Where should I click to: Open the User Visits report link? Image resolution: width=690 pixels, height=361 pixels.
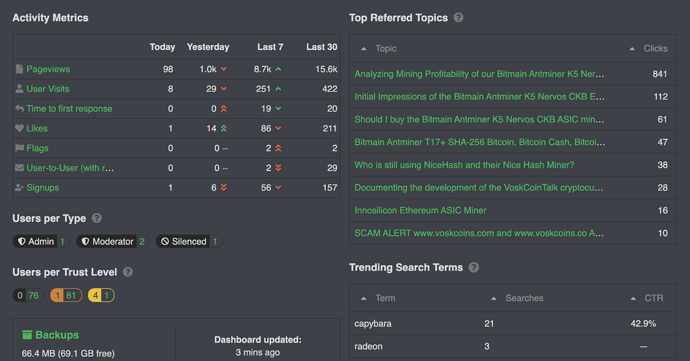(x=48, y=89)
